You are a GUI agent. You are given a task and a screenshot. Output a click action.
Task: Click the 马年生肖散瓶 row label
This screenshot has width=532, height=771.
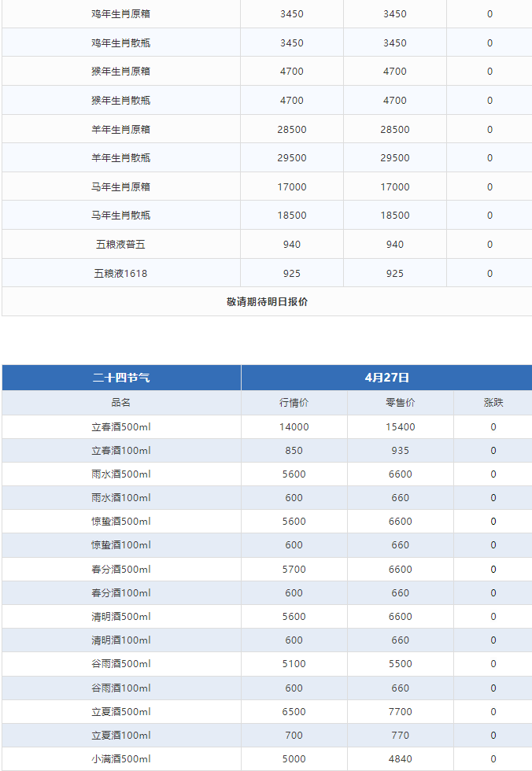point(121,216)
